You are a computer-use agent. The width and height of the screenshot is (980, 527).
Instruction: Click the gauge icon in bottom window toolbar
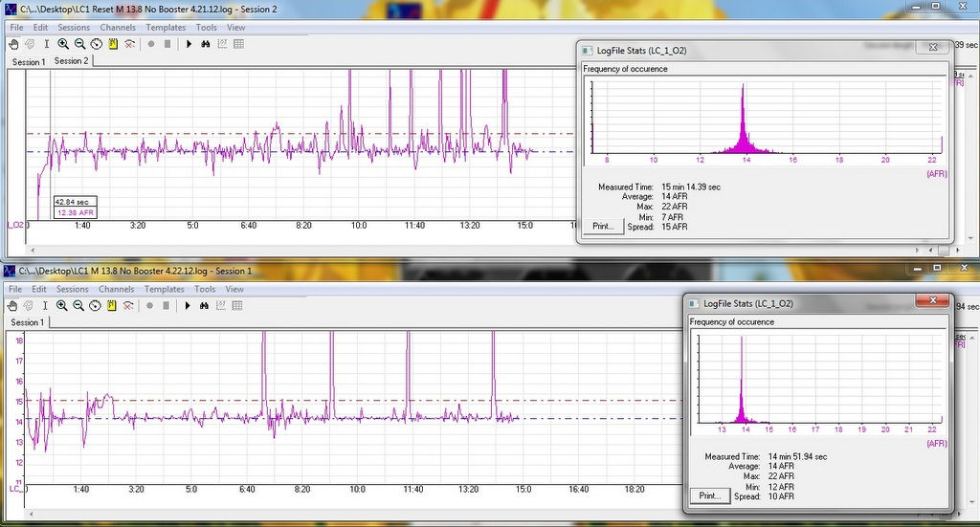[96, 305]
